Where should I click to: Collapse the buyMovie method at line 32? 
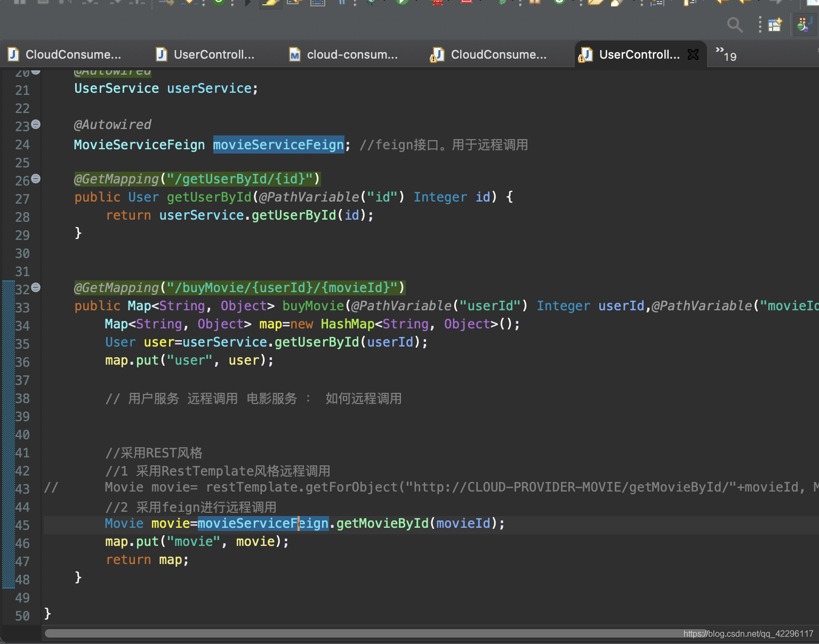[x=36, y=287]
